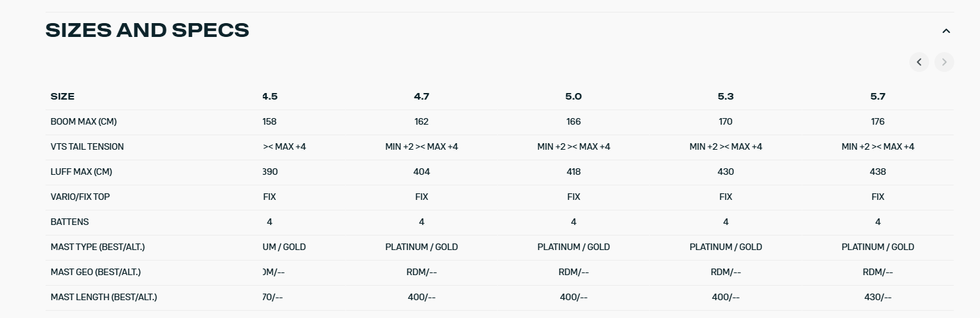The width and height of the screenshot is (980, 318).
Task: Click the Boom Max (CM) row label
Action: 83,121
